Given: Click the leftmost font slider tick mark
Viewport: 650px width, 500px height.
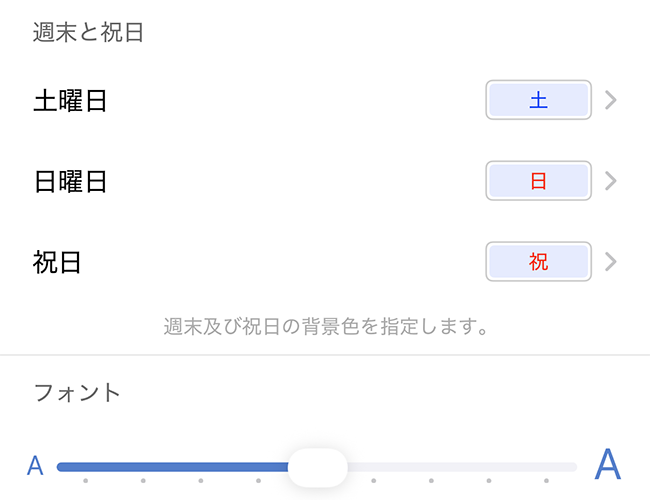Looking at the screenshot, I should coord(86,481).
